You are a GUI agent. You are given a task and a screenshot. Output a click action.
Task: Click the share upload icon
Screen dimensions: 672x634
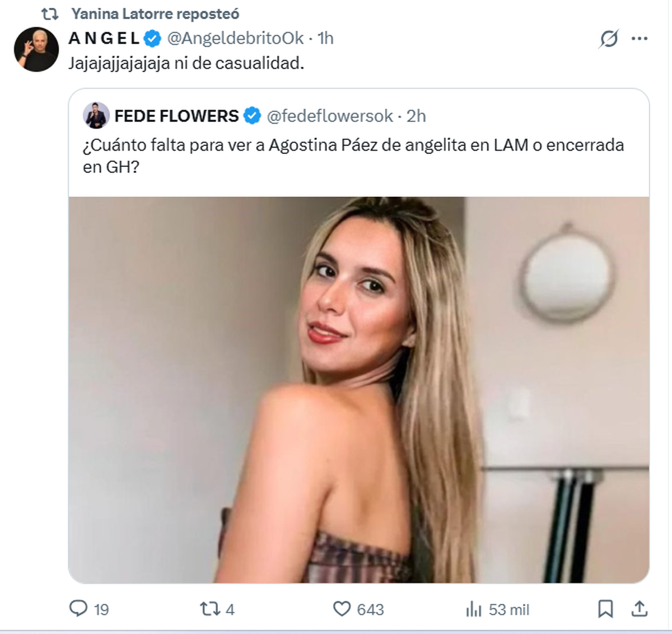point(640,608)
